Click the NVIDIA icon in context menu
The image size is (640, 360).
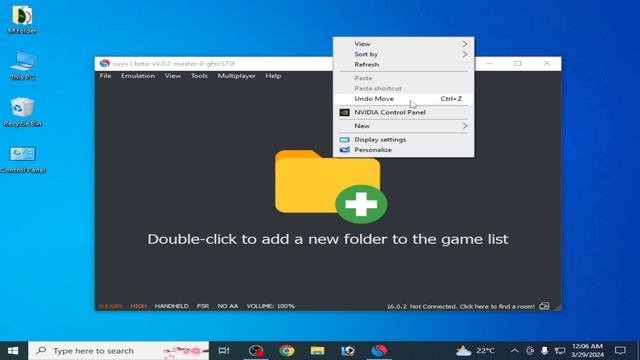click(344, 112)
